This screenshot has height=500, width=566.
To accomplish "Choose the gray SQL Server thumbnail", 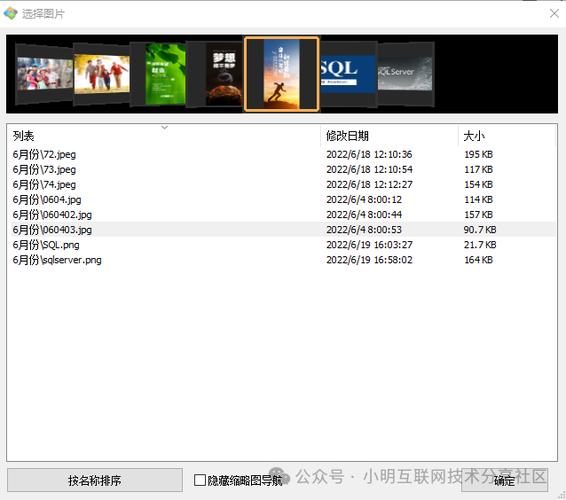I will point(406,74).
